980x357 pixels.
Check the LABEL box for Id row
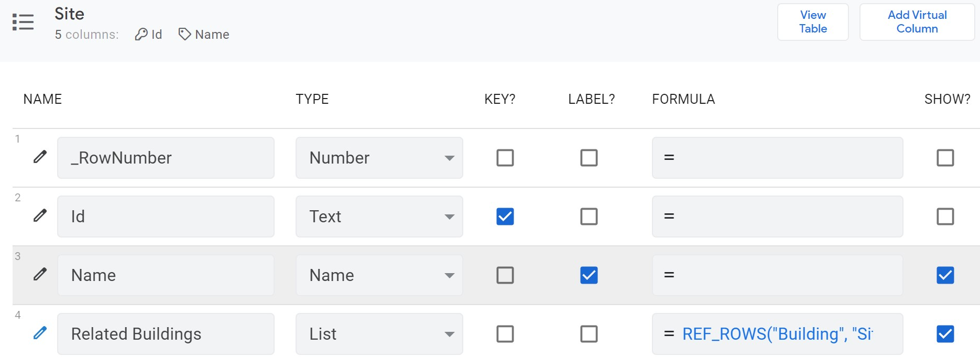point(589,217)
